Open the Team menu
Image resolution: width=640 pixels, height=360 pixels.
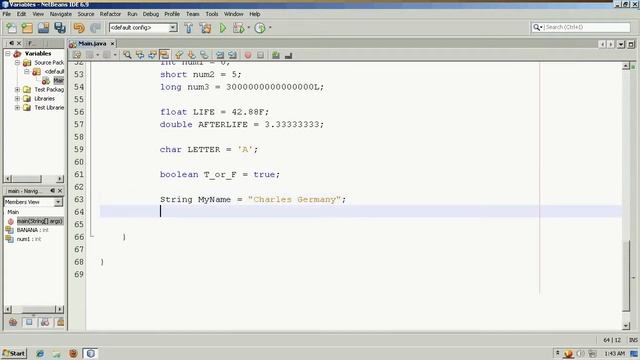(193, 14)
